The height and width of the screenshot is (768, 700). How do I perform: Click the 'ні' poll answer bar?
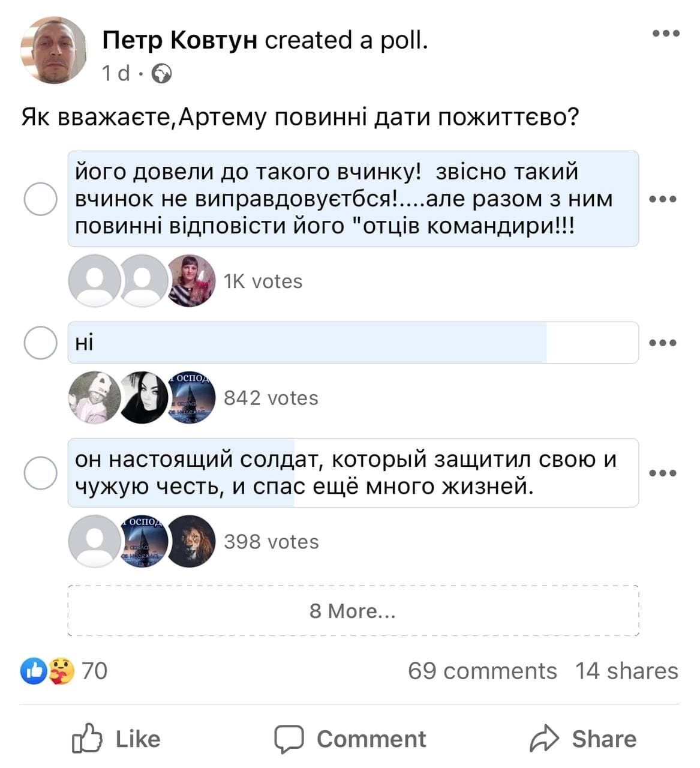(353, 343)
